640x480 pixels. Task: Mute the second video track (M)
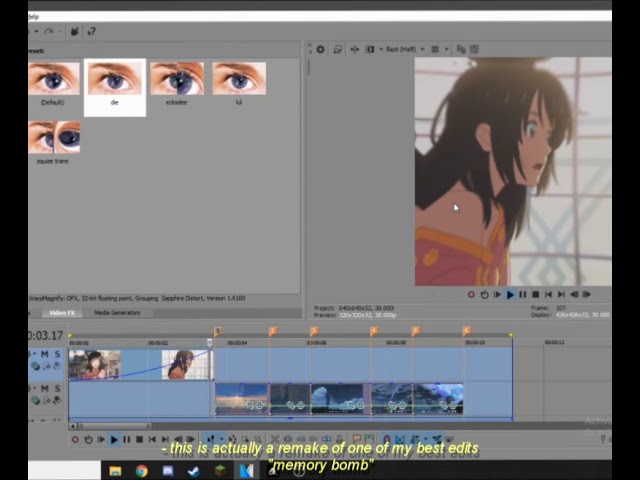click(44, 388)
